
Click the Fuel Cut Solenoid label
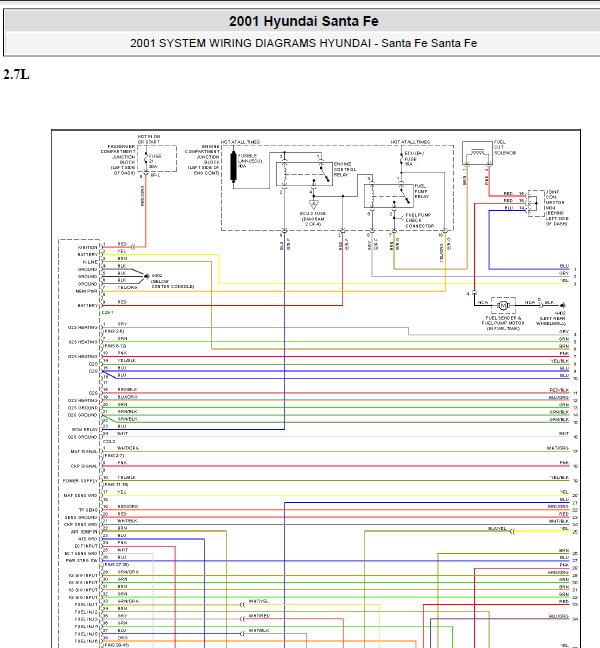pos(505,148)
